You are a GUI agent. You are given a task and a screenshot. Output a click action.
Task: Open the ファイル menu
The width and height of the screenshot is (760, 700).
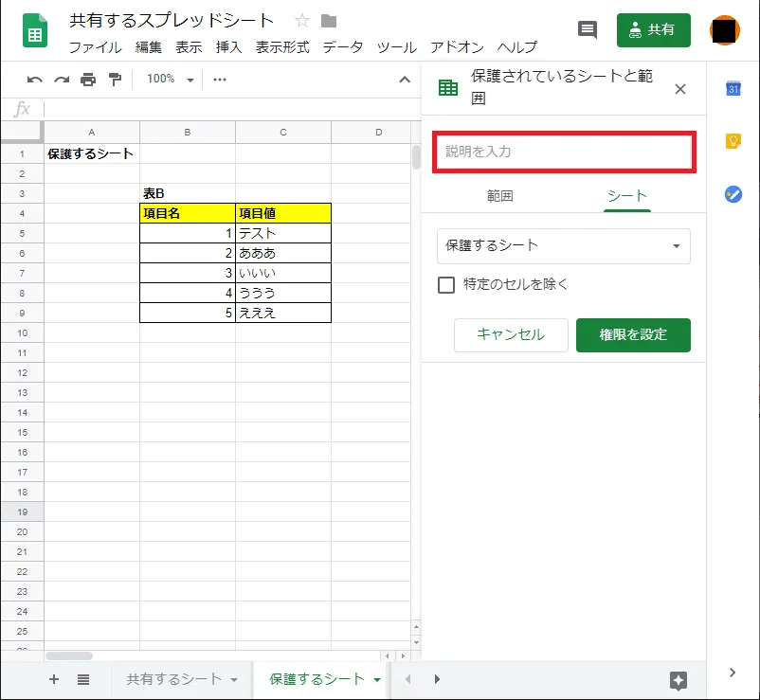96,47
